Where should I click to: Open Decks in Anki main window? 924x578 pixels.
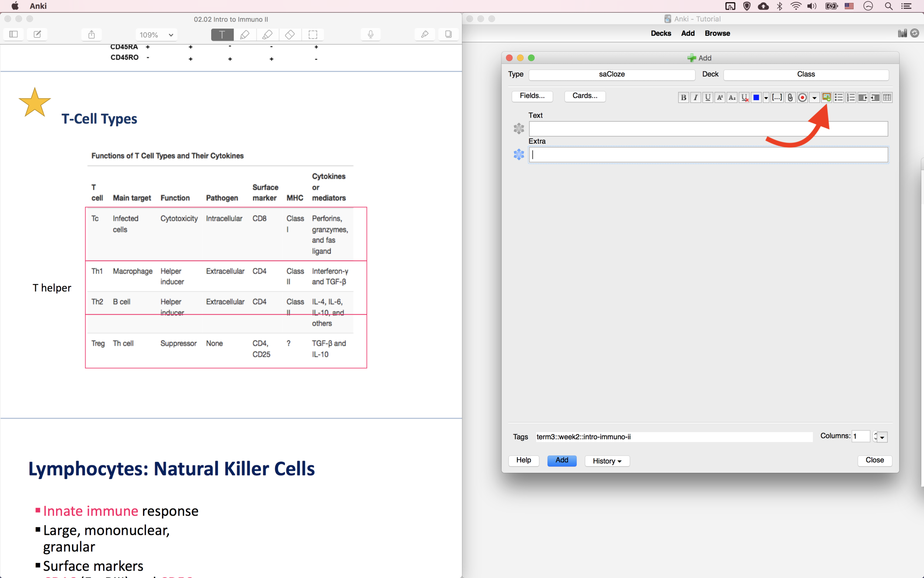click(661, 33)
